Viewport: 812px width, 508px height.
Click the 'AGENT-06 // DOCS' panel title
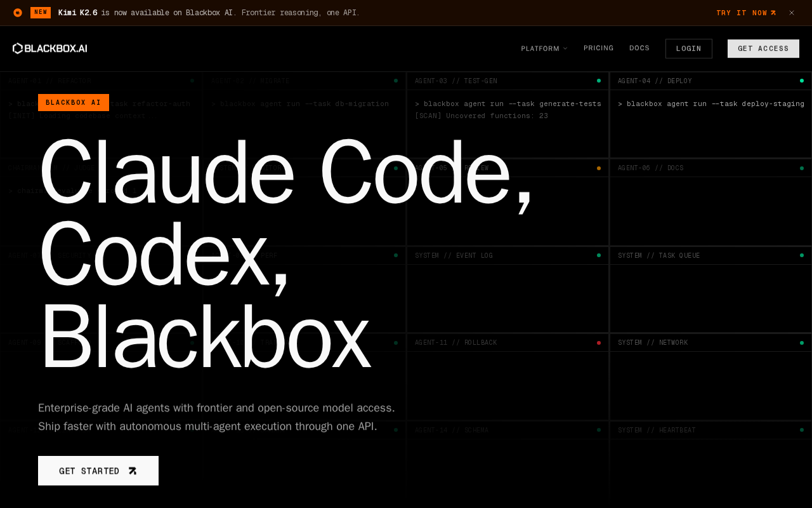(x=651, y=168)
